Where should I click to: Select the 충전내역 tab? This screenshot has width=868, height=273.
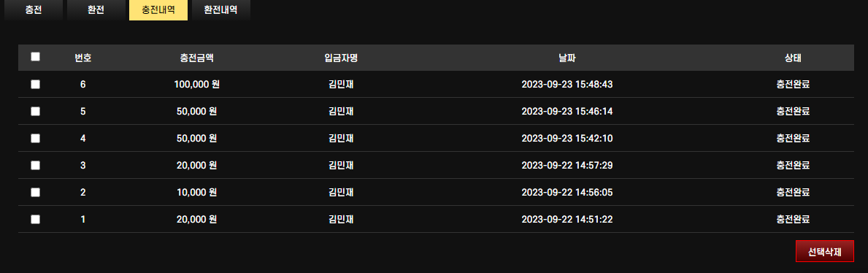point(158,10)
